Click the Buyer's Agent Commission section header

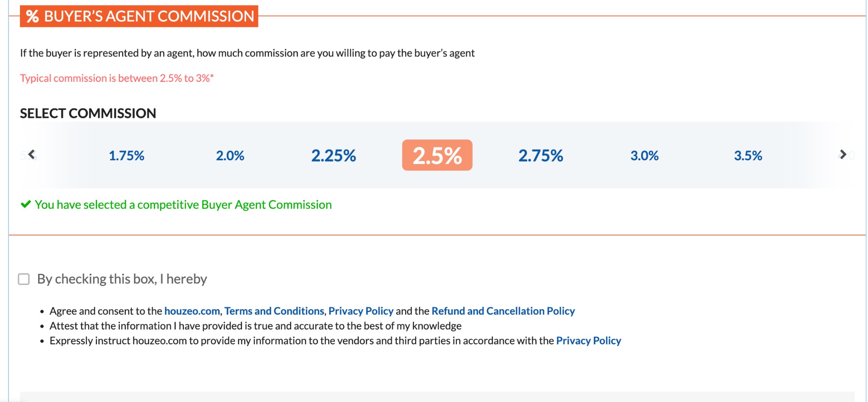[x=148, y=17]
